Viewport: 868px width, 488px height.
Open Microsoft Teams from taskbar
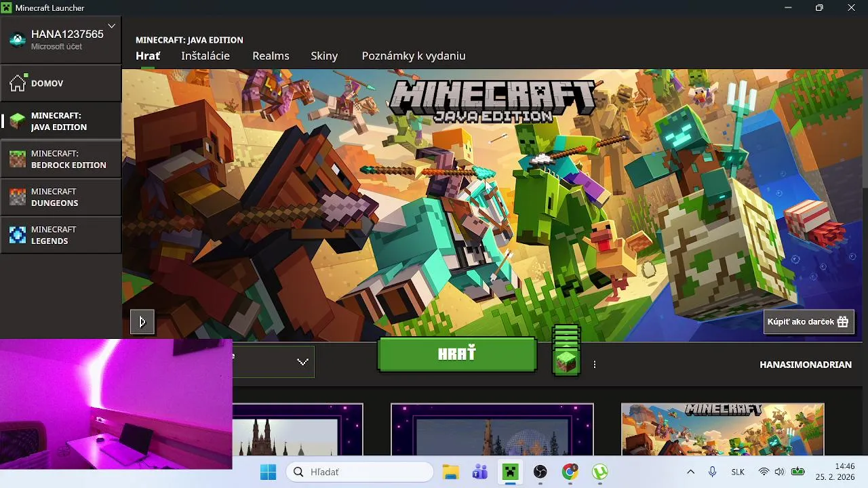click(480, 472)
